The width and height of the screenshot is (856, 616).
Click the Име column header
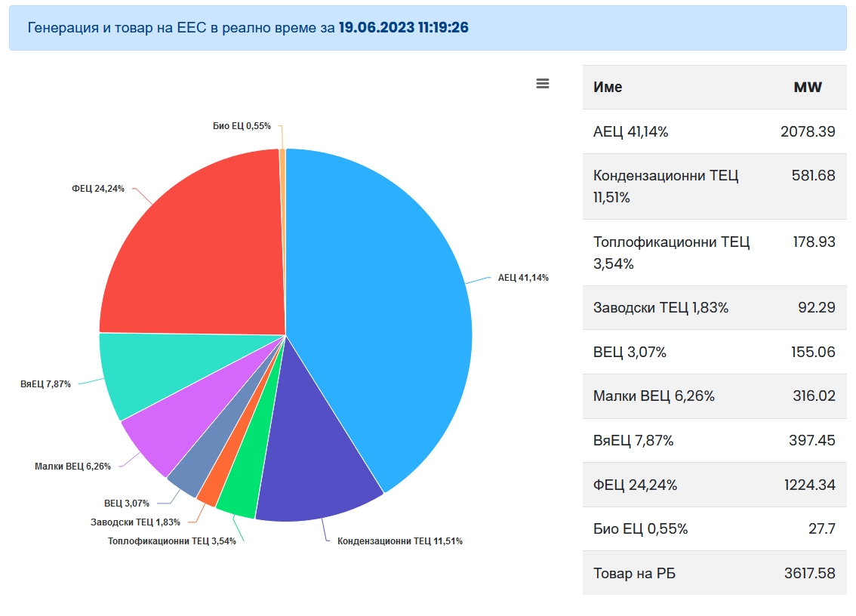[x=608, y=88]
